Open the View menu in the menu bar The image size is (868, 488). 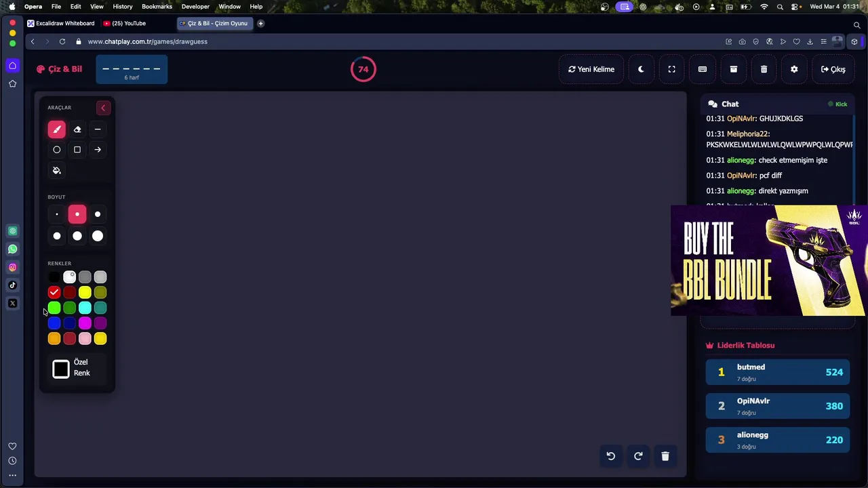(x=97, y=7)
